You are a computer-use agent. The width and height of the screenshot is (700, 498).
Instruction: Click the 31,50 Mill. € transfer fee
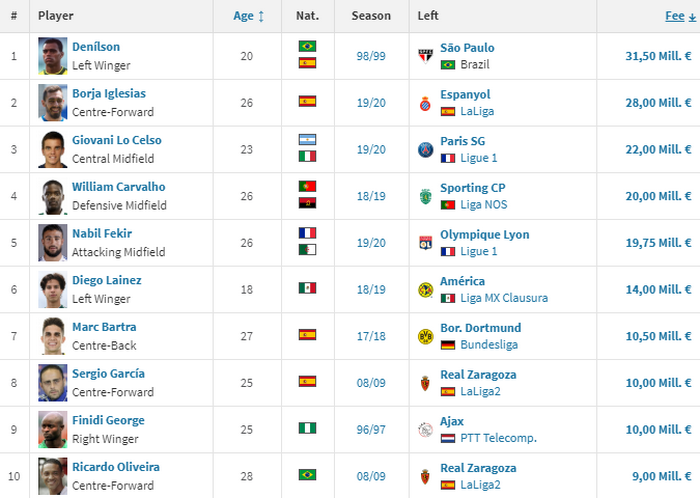click(655, 56)
